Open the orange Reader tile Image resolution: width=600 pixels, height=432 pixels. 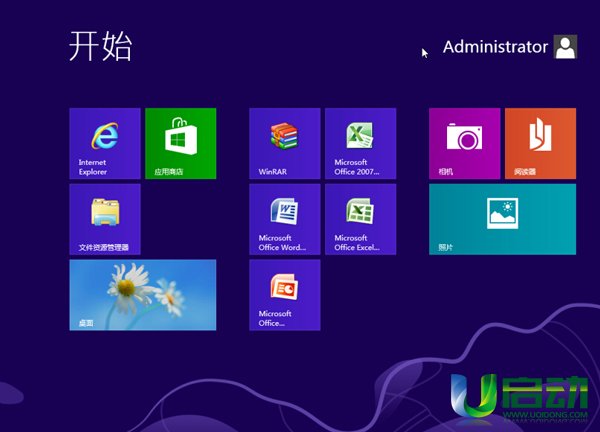(x=540, y=143)
